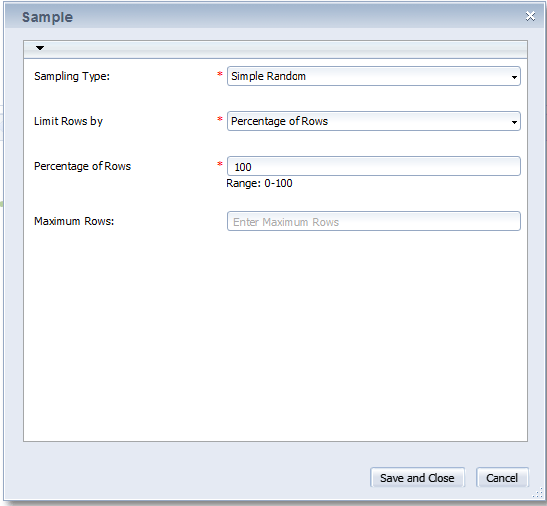The image size is (547, 506).
Task: Click the Percentage of Rows label
Action: [x=82, y=166]
